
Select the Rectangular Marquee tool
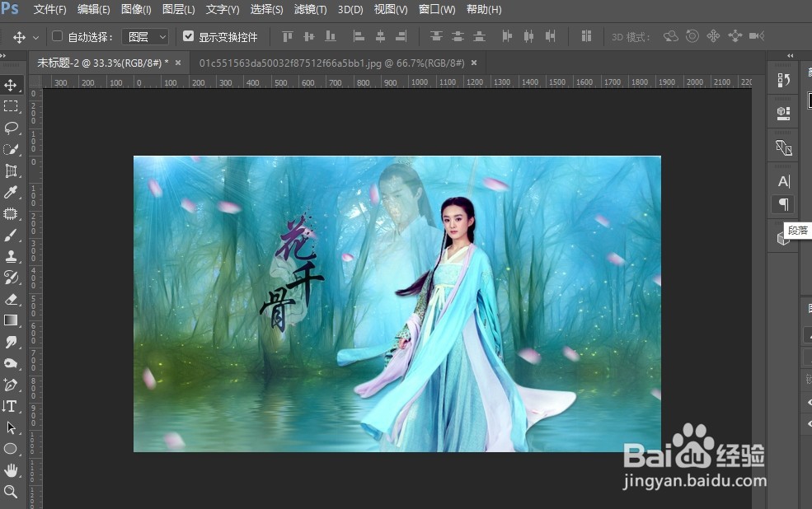pyautogui.click(x=11, y=106)
